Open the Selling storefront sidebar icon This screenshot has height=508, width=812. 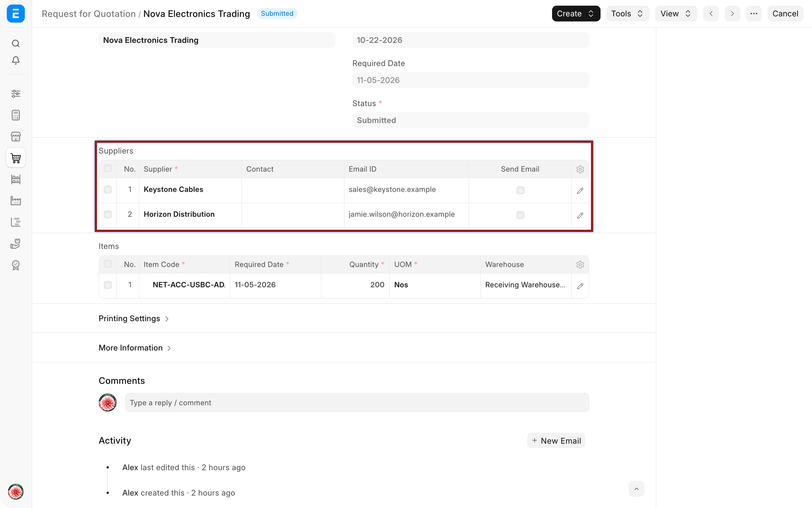point(16,136)
